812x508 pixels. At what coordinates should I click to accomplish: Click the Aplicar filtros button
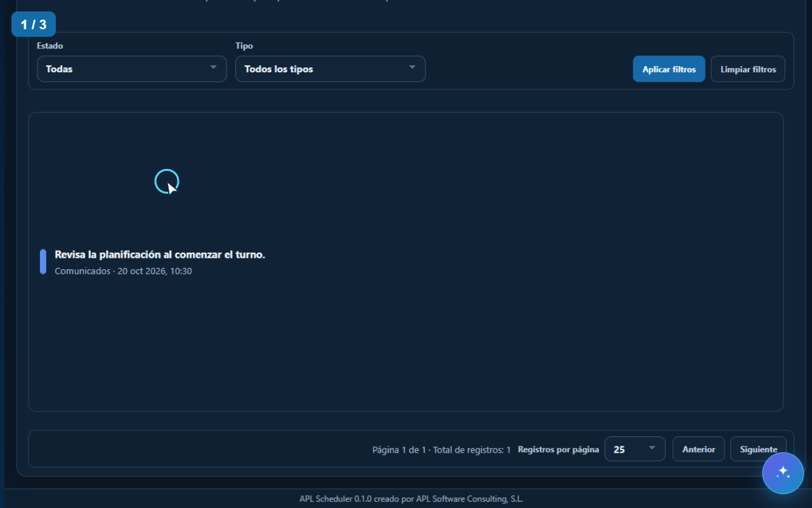coord(669,69)
